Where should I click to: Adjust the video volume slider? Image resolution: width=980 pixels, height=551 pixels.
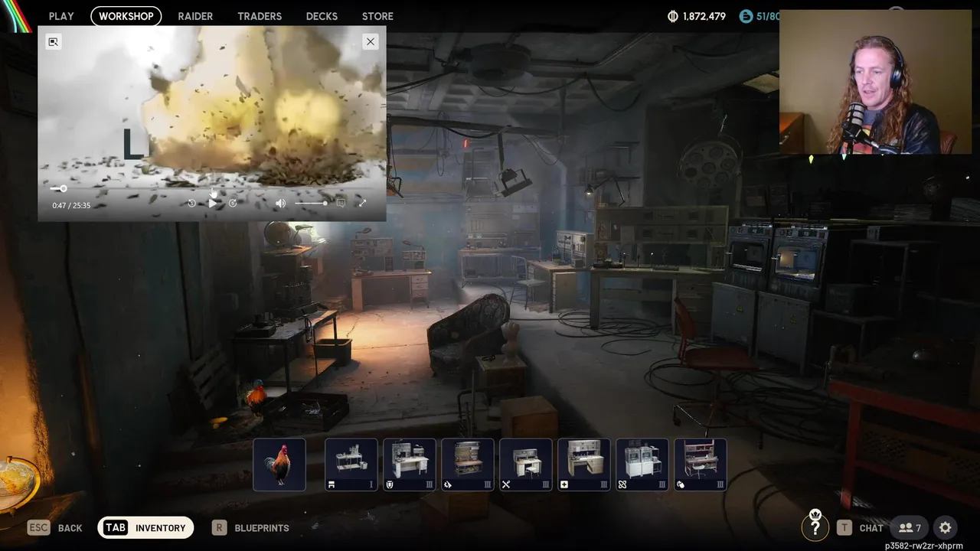pos(311,203)
